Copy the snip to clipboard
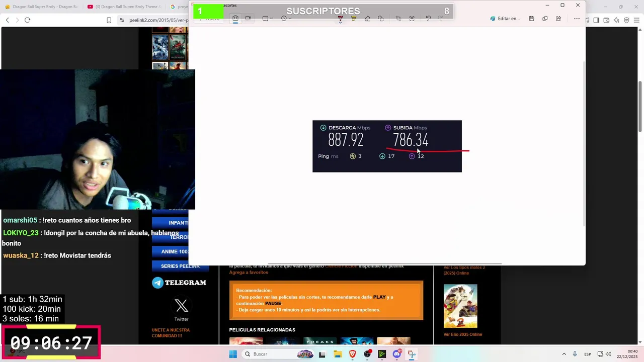 click(x=545, y=19)
